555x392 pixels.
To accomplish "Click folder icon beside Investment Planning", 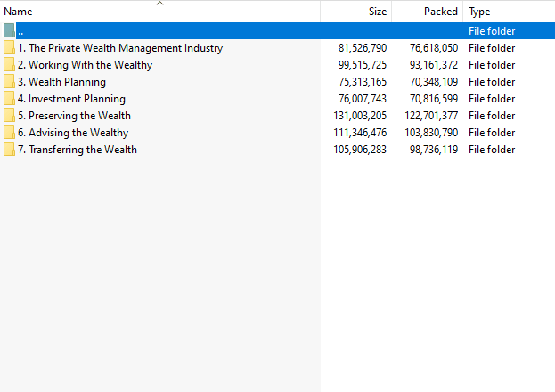I will pos(9,99).
